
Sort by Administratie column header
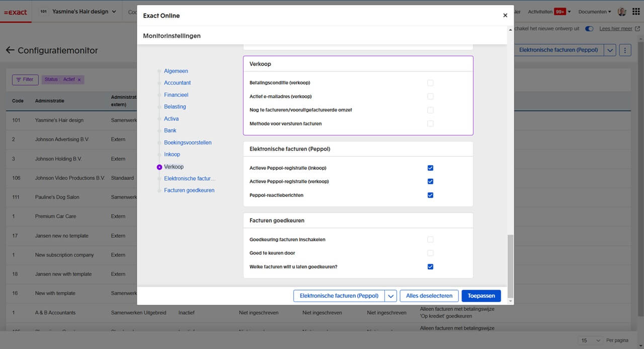[x=49, y=101]
